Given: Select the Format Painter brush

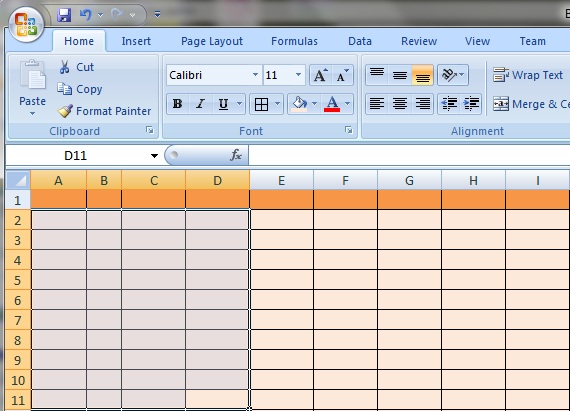Looking at the screenshot, I should [65, 111].
